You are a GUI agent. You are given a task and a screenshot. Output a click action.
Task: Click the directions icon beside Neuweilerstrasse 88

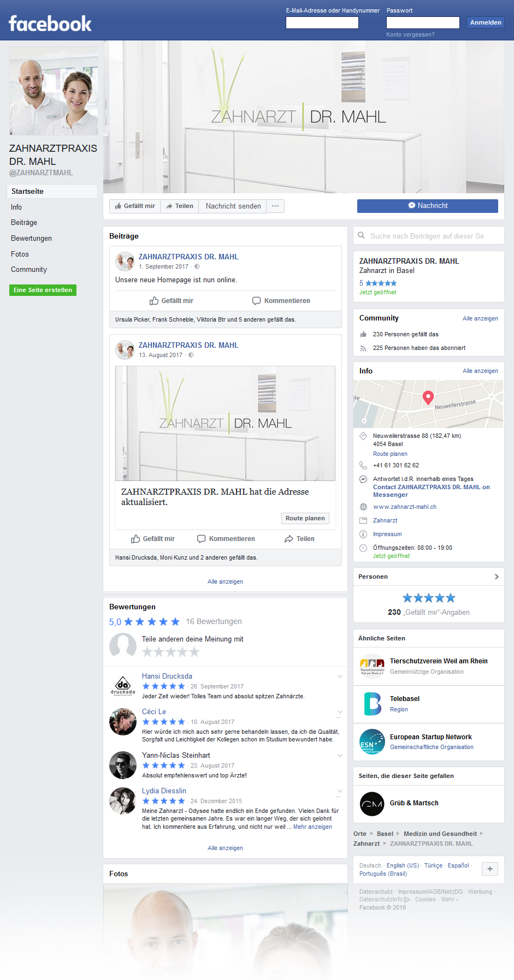point(363,436)
